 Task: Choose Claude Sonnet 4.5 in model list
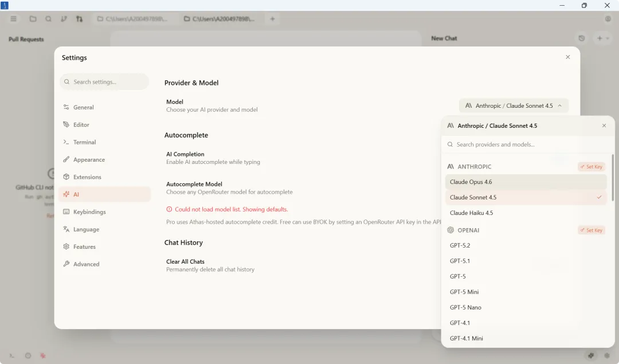(526, 197)
